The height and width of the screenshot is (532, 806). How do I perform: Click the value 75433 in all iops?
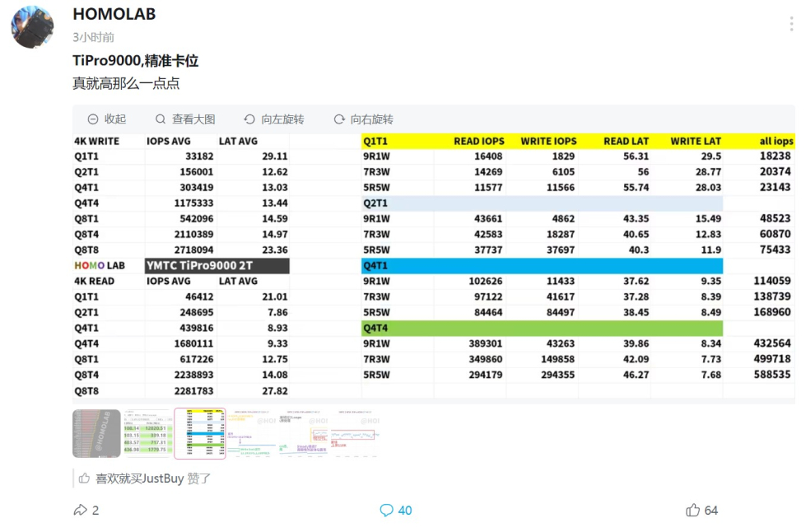pyautogui.click(x=776, y=250)
